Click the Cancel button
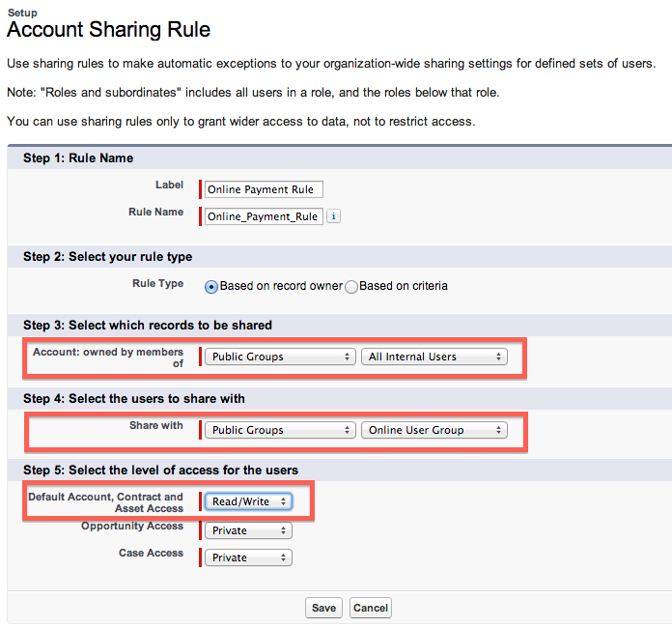Image resolution: width=672 pixels, height=628 pixels. point(371,608)
